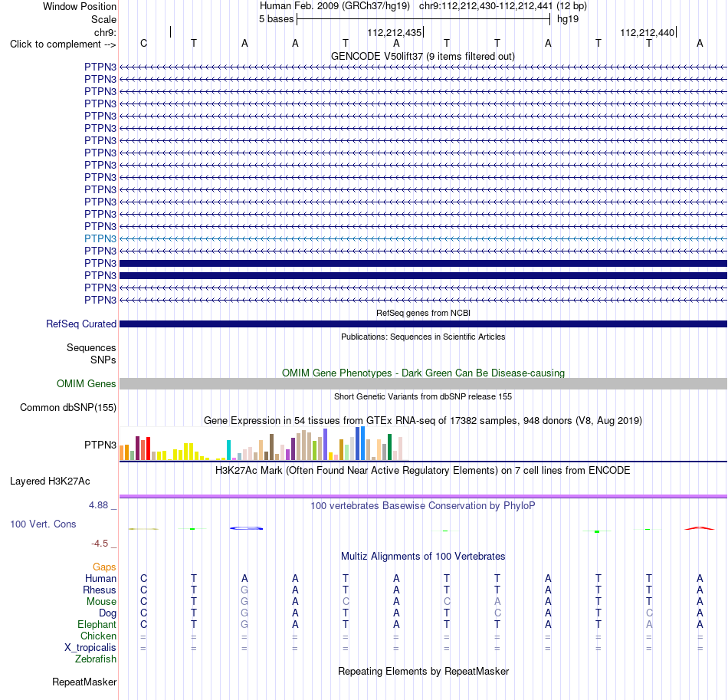Click the Sequences track label
This screenshot has height=700, width=728.
pyautogui.click(x=91, y=347)
